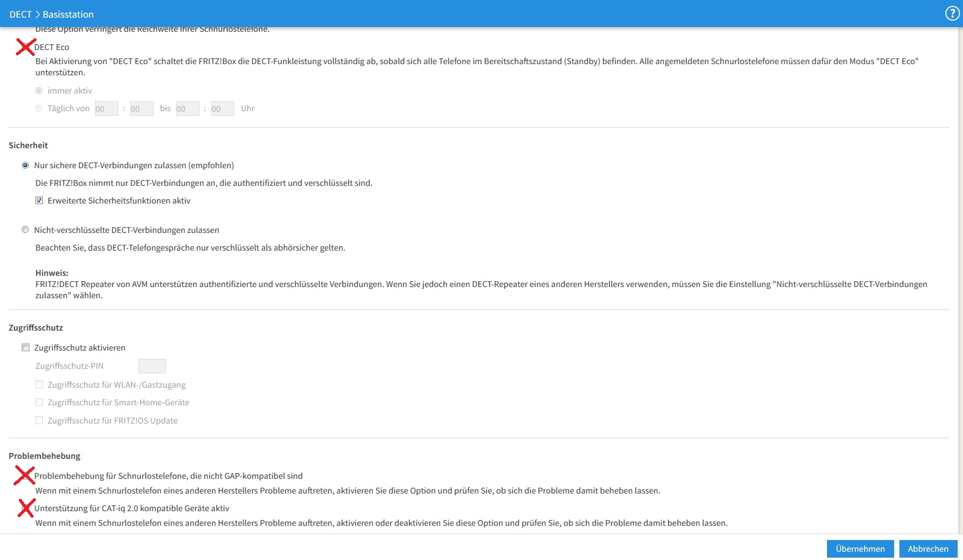This screenshot has width=963, height=560.
Task: Select "Nicht-verschlüsselte DECT-Verbindungen zulassen" radio
Action: click(x=25, y=230)
